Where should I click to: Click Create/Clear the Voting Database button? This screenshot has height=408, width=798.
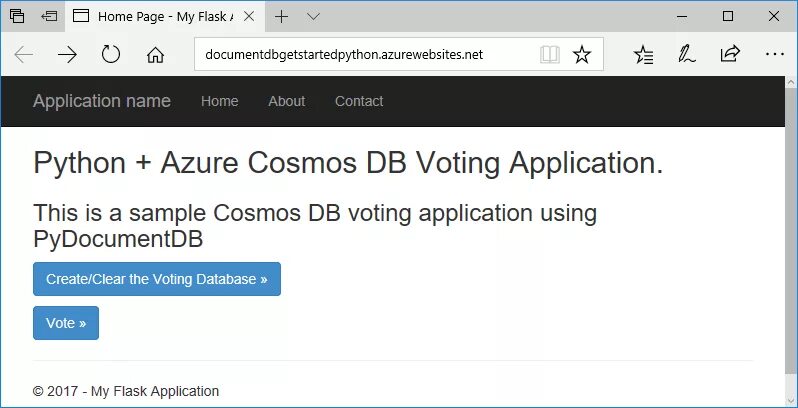(157, 280)
